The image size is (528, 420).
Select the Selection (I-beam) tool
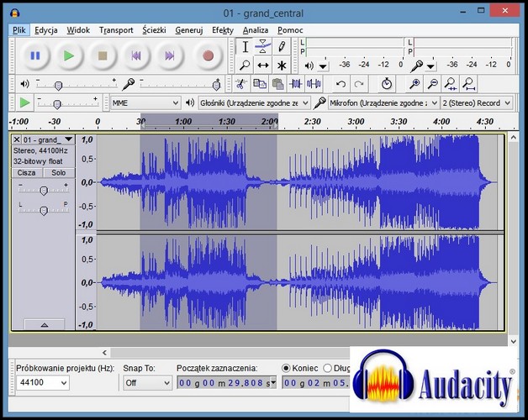(x=246, y=47)
